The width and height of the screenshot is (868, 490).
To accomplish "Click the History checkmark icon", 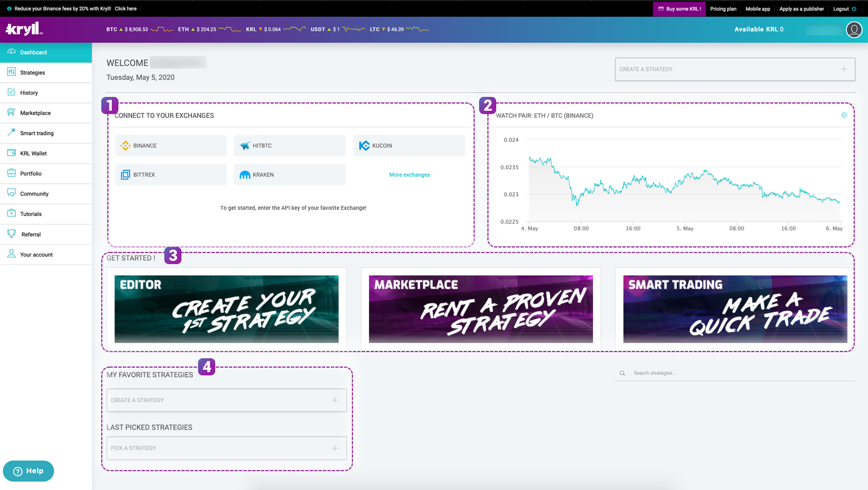I will (11, 92).
